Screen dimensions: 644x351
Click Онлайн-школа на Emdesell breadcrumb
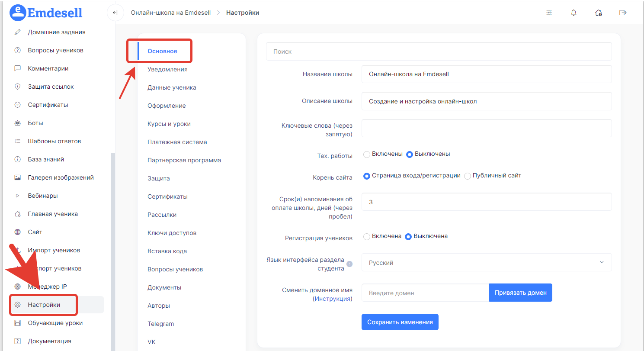coord(171,13)
